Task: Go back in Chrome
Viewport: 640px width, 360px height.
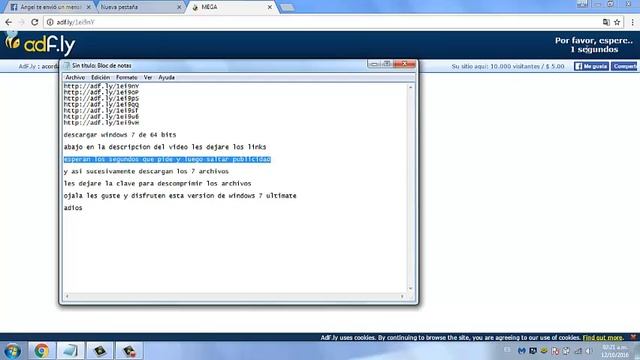Action: tap(9, 22)
